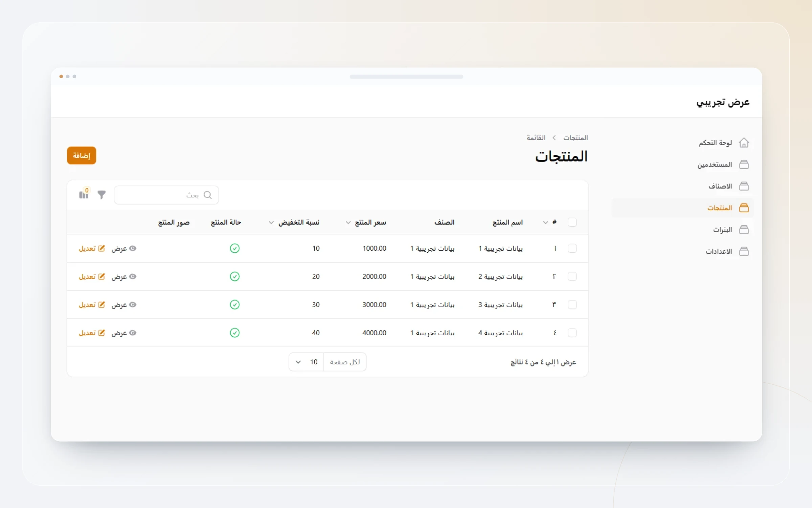Click the الاعدادات sidebar icon
812x508 pixels.
(x=744, y=251)
